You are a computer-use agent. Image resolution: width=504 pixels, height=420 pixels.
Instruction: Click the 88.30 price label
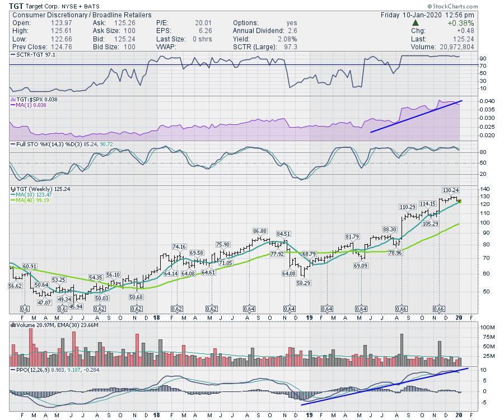(390, 230)
